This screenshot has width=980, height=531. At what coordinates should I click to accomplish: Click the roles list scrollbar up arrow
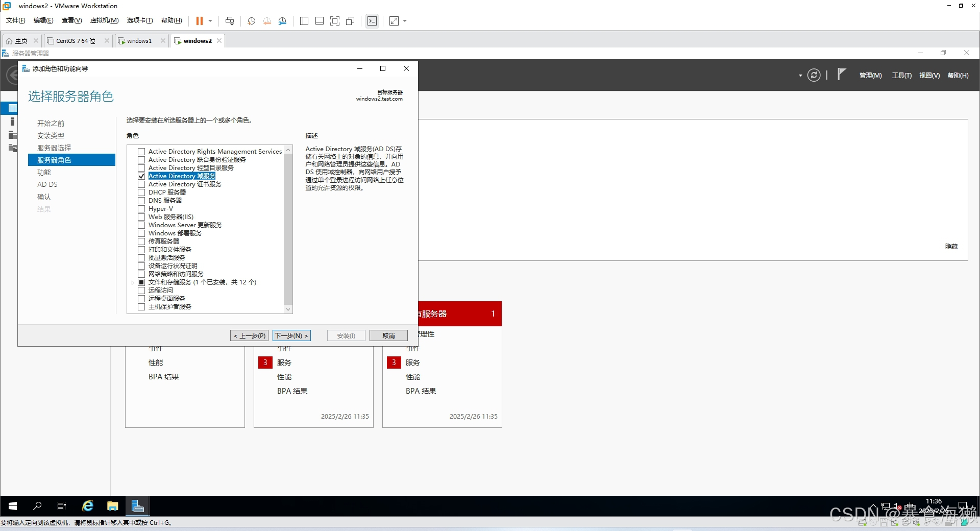click(288, 150)
